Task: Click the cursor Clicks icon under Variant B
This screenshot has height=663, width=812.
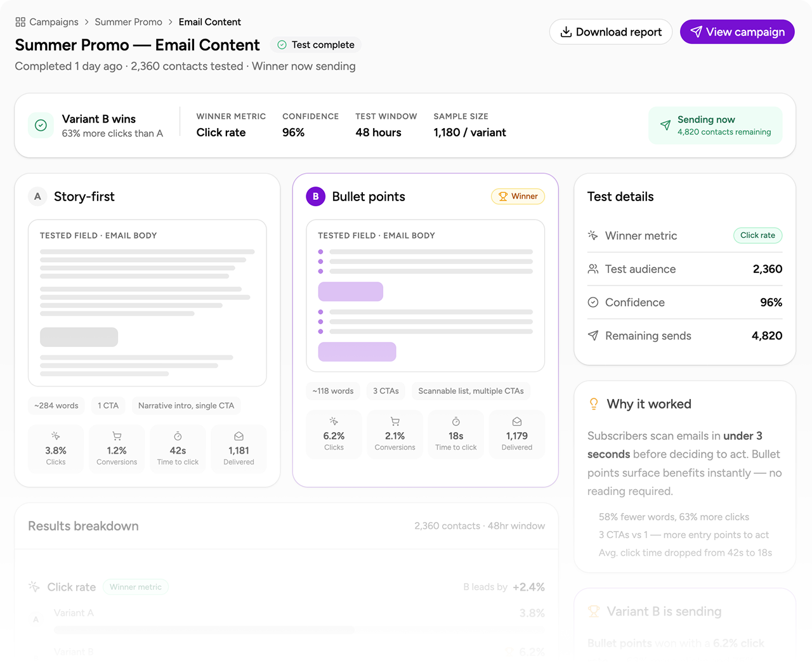Action: [334, 423]
